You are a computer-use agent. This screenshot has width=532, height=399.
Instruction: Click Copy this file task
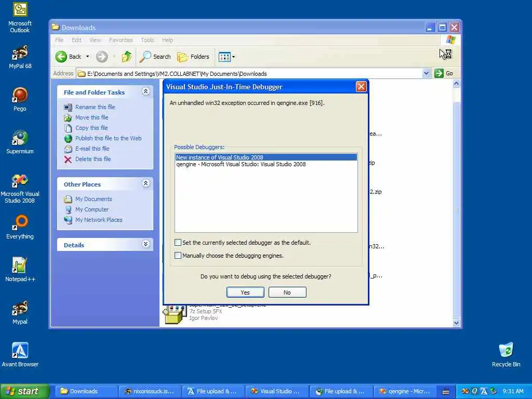click(91, 128)
